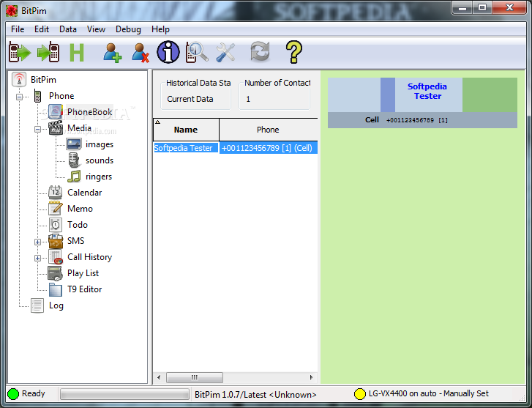Open the Log tree item
Screen dimensions: 532x408
point(56,305)
